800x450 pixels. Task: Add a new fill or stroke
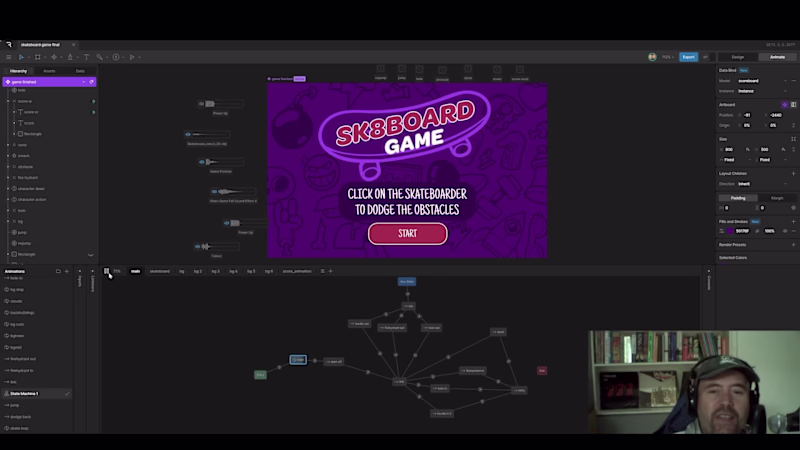[x=793, y=221]
